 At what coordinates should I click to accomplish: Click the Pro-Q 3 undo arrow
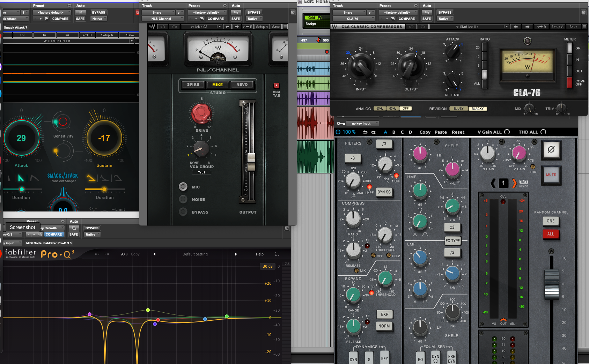97,254
